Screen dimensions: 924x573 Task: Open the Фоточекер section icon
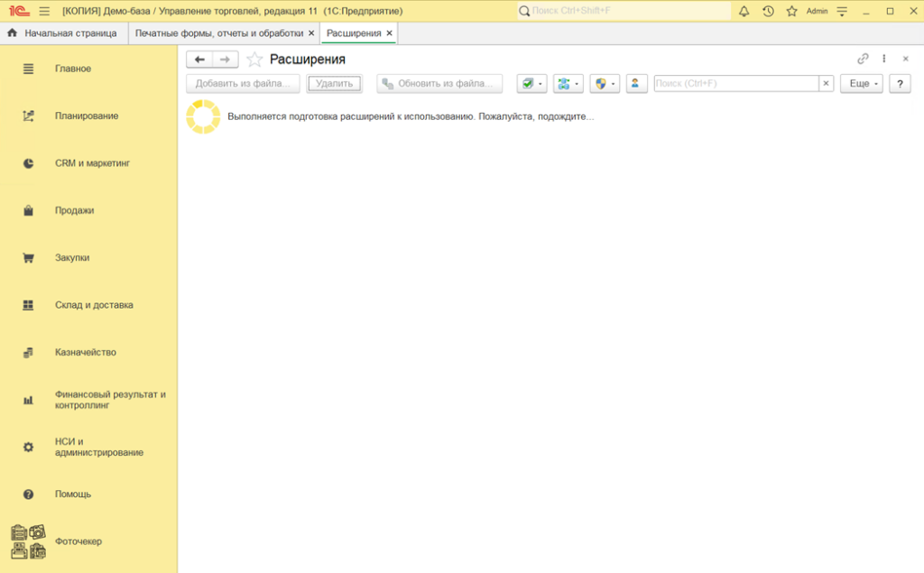point(28,541)
